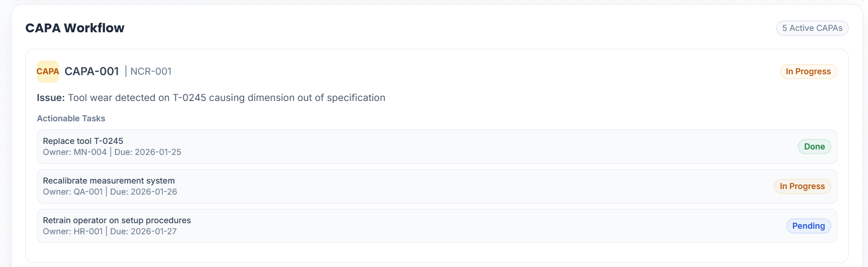Click the yellow CAPA icon badge

[48, 71]
